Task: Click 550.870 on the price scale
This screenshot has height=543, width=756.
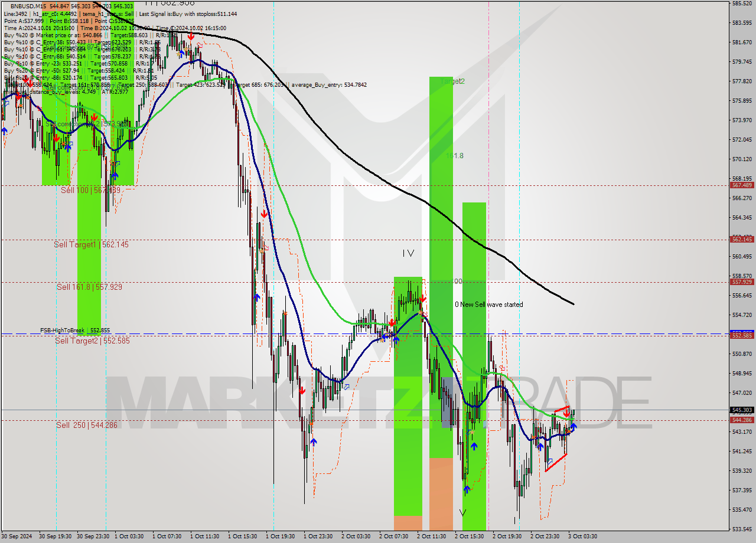Action: [x=742, y=354]
